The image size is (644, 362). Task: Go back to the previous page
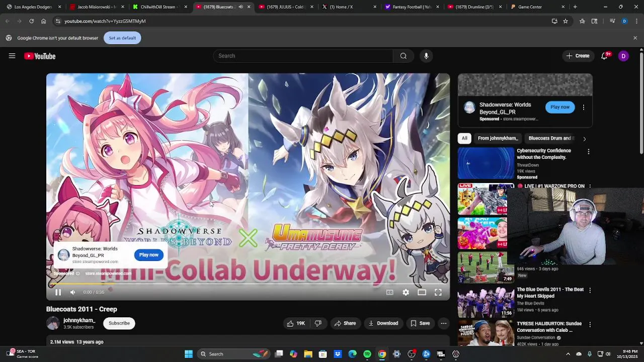(7, 21)
